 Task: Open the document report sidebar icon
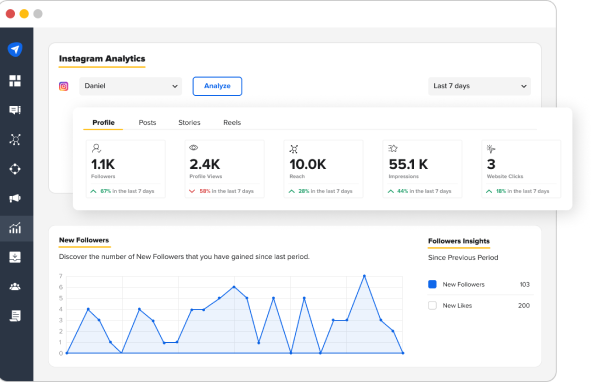[x=15, y=316]
